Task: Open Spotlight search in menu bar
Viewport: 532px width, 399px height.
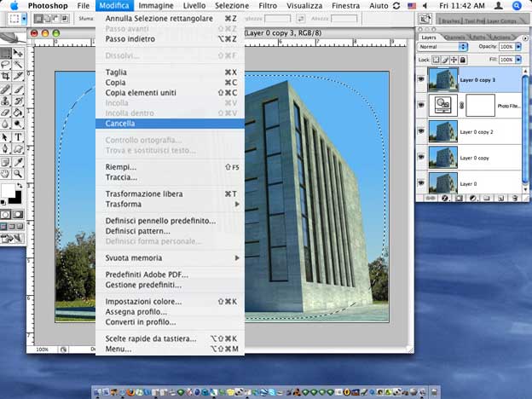Action: (518, 5)
